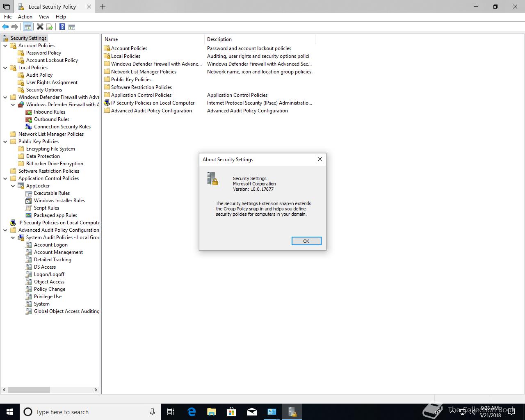The height and width of the screenshot is (420, 525).
Task: Select Logon/Logoff audit tree item
Action: (x=49, y=274)
